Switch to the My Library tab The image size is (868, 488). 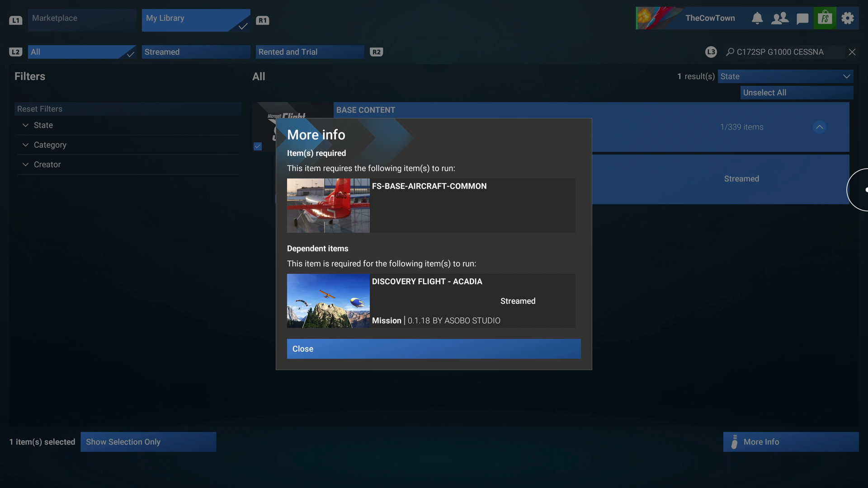pos(196,20)
